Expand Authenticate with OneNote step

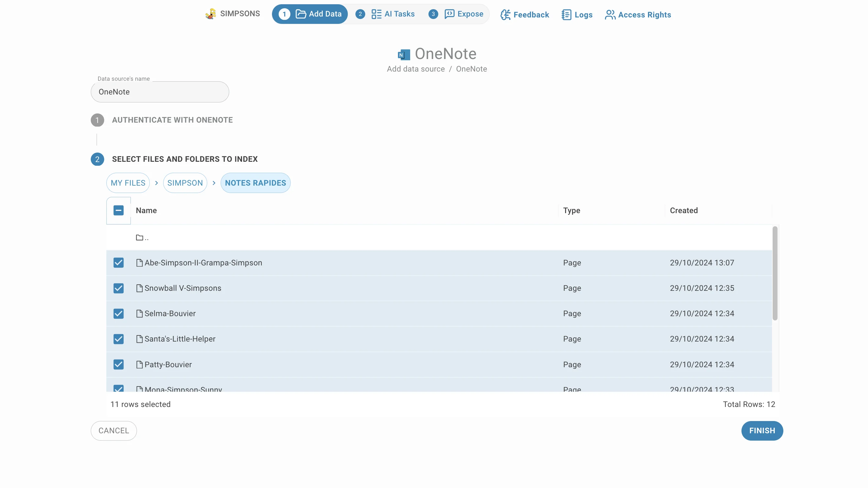point(172,120)
